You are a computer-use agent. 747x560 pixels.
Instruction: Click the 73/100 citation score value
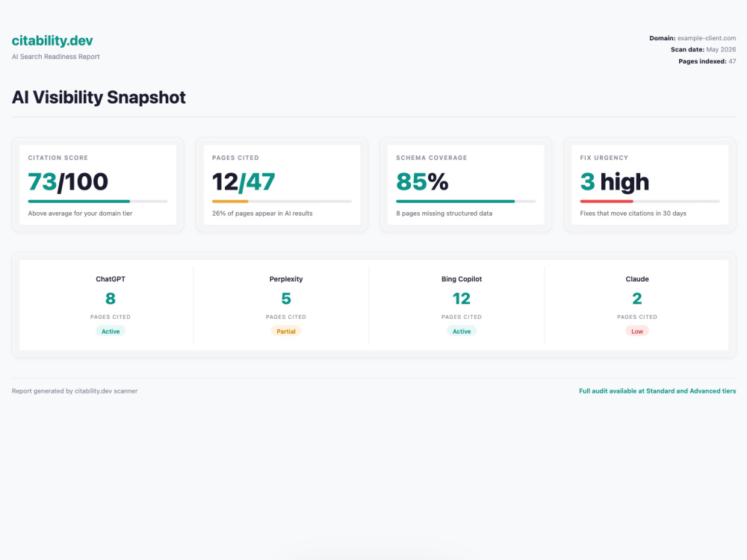pos(68,182)
